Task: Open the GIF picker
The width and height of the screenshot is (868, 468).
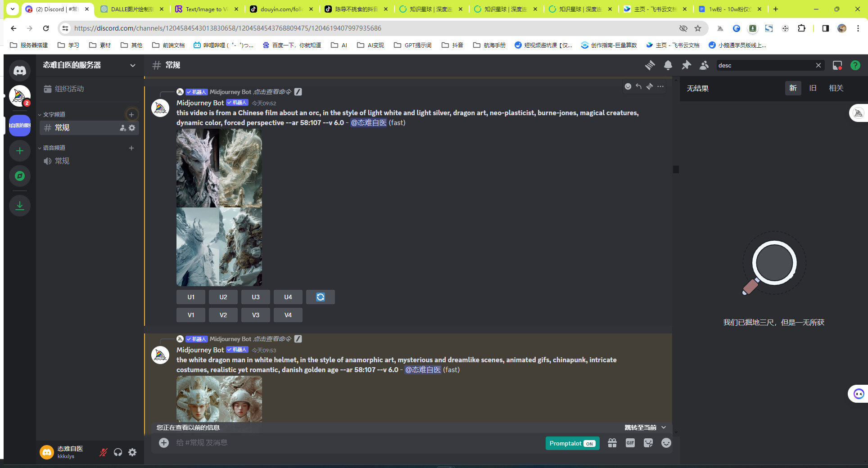Action: pos(630,443)
